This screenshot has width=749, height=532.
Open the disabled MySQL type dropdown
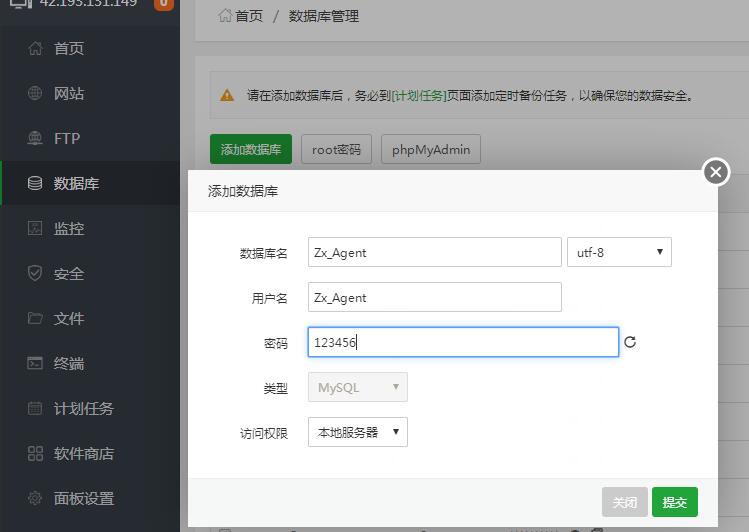pos(357,387)
